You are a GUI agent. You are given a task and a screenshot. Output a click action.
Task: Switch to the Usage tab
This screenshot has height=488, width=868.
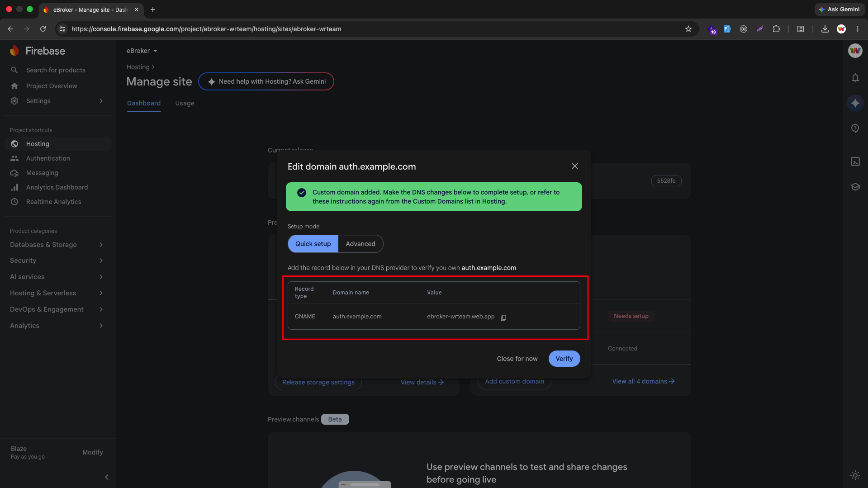[x=185, y=103]
